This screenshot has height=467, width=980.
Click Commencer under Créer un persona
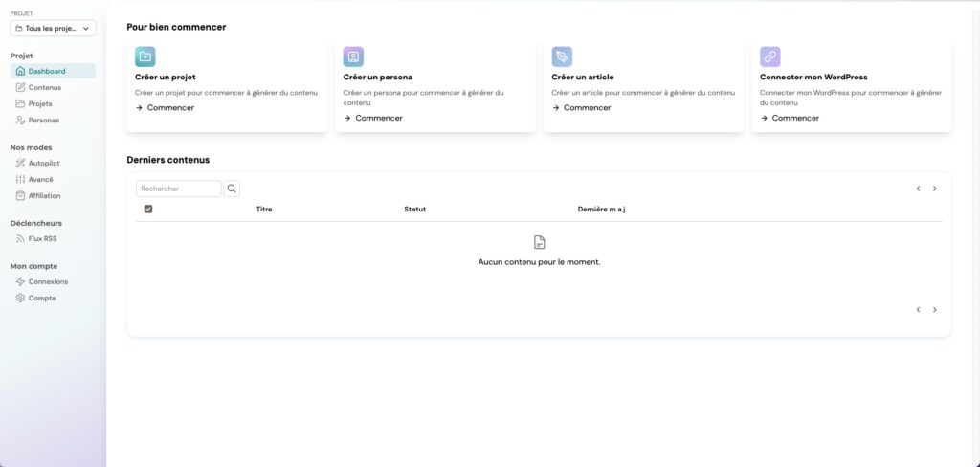(373, 118)
